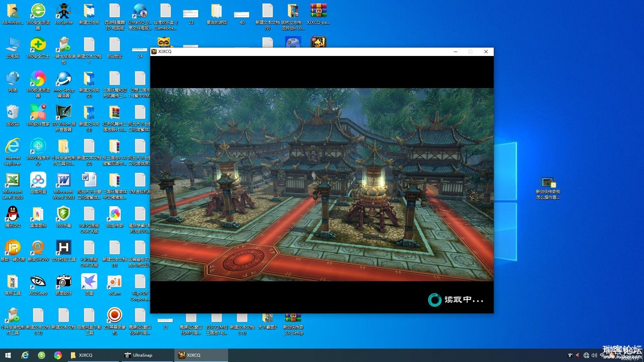Open 腾讯QQ desktop shortcut
The image size is (644, 362).
pos(13,217)
